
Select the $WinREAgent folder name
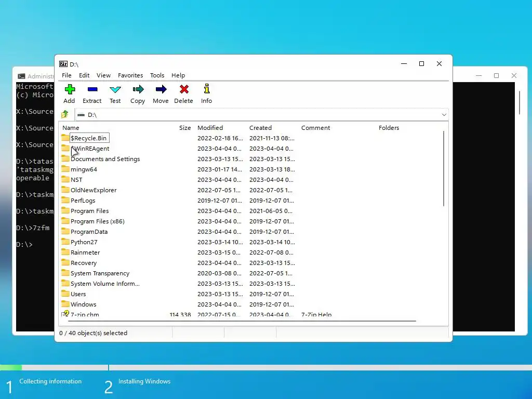click(x=90, y=149)
